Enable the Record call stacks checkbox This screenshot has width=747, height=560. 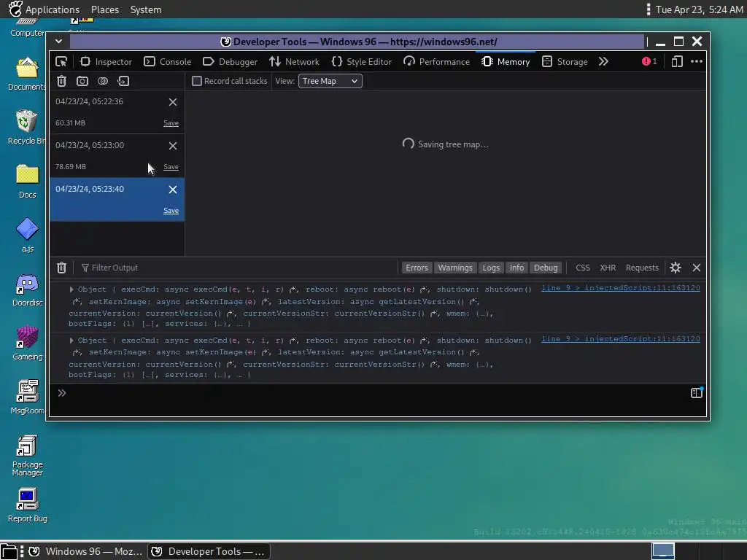(x=197, y=81)
